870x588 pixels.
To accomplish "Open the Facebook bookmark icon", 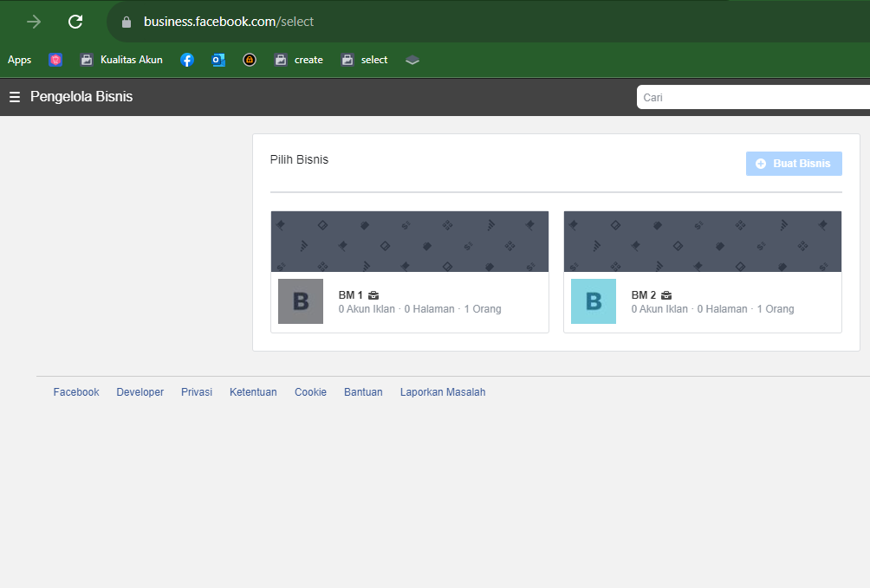I will 187,60.
